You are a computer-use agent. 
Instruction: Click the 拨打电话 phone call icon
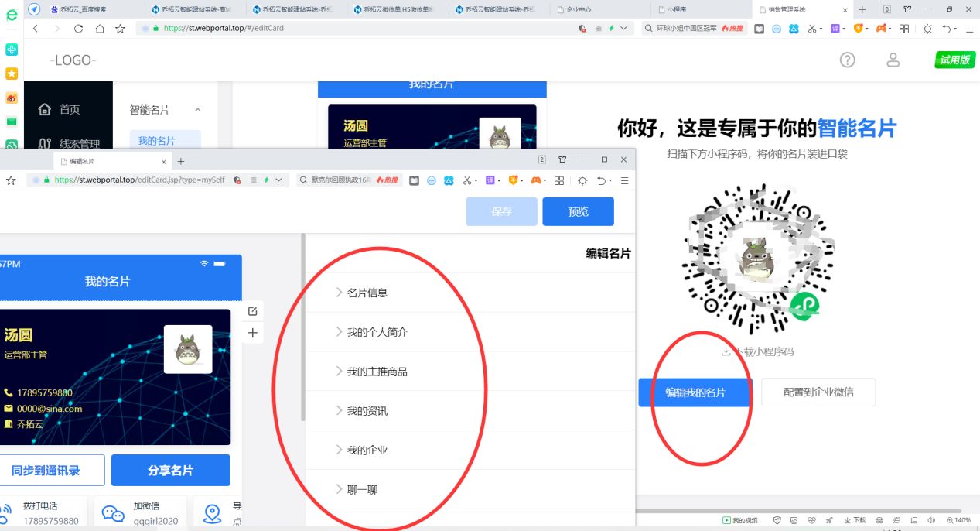coord(5,514)
